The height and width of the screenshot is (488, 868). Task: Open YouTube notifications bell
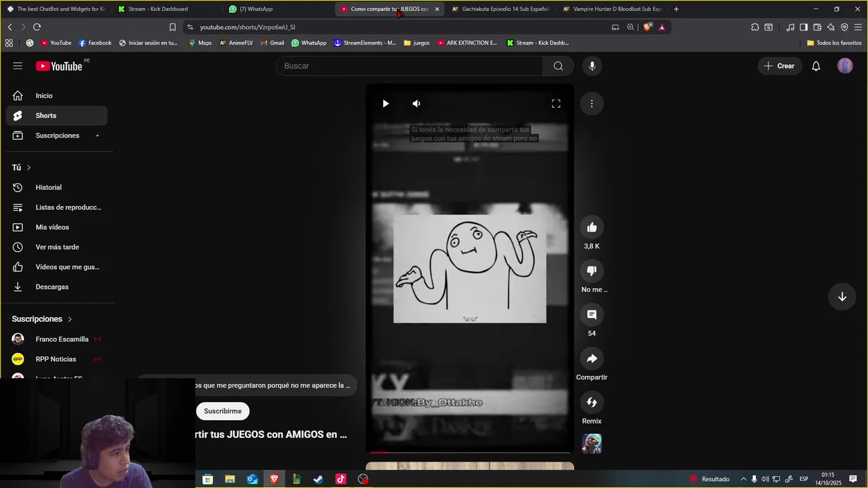pyautogui.click(x=816, y=66)
